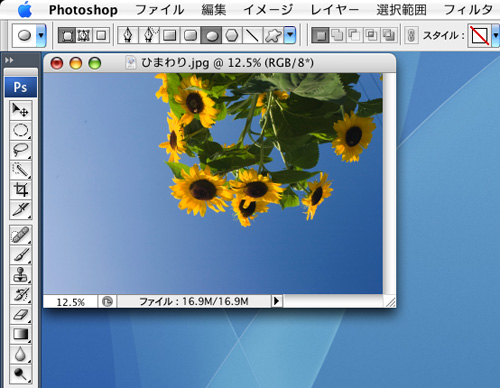Screen dimensions: 500x388
Task: Enable Fill Pixels mode
Action: point(101,35)
